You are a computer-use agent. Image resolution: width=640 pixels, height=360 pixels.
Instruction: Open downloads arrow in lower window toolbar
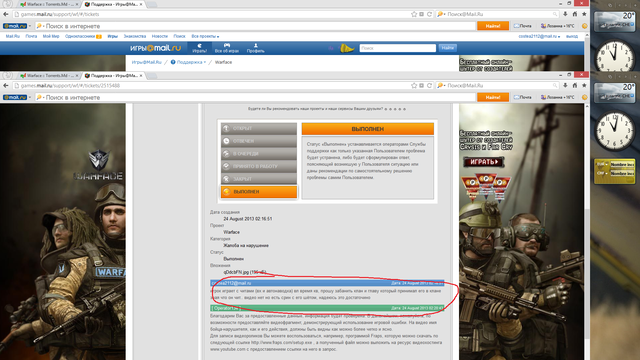tap(565, 86)
